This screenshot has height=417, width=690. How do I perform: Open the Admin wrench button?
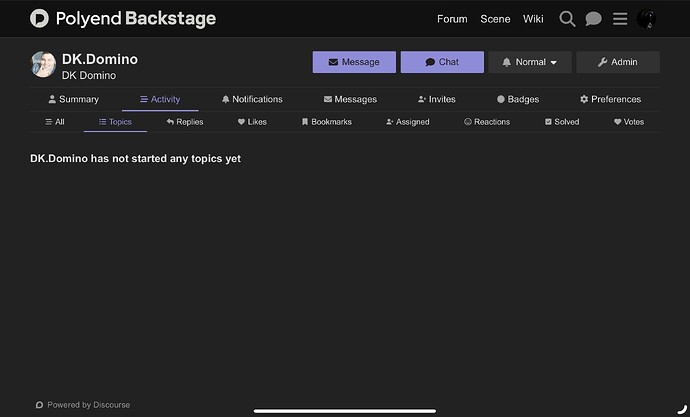coord(618,62)
